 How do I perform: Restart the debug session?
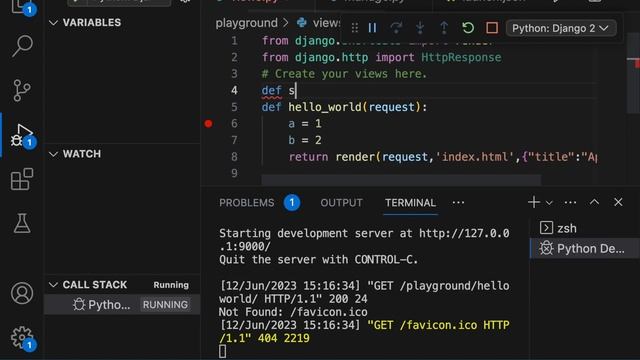[468, 28]
